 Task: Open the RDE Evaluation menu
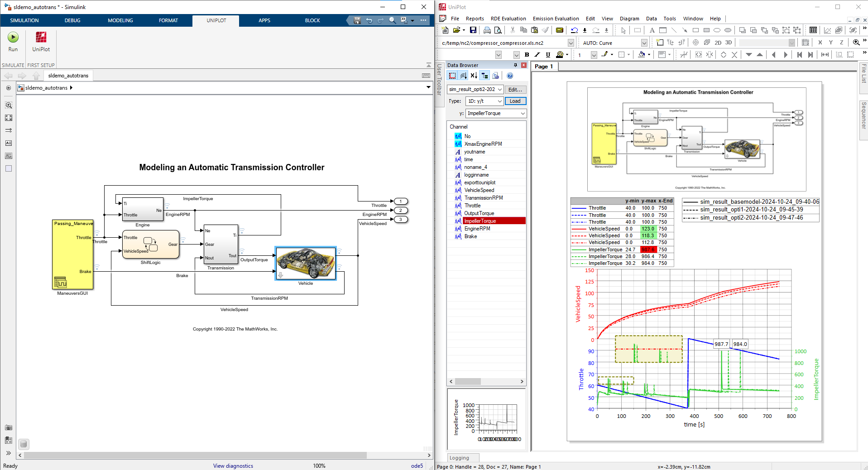coord(508,19)
